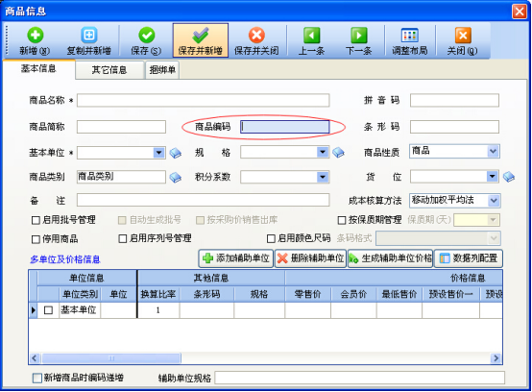
Task: Open the book icon beside 货位
Action: [509, 177]
